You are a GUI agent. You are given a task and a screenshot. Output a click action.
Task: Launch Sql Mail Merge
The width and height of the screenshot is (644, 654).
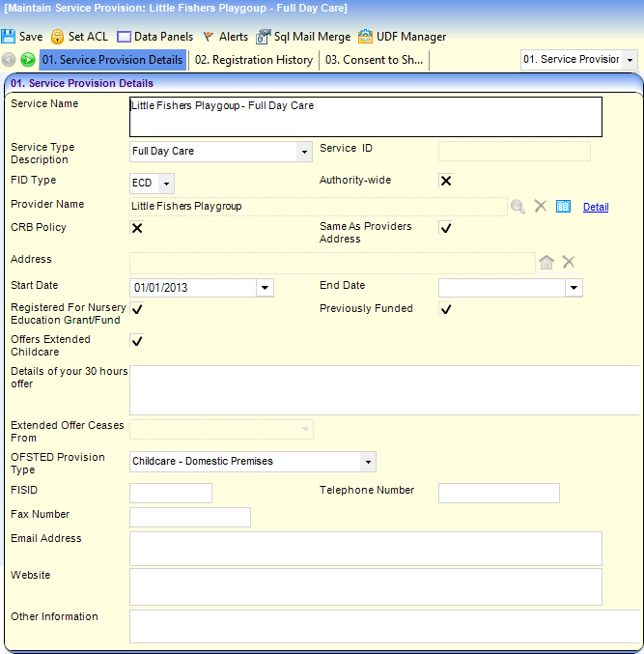[x=263, y=37]
